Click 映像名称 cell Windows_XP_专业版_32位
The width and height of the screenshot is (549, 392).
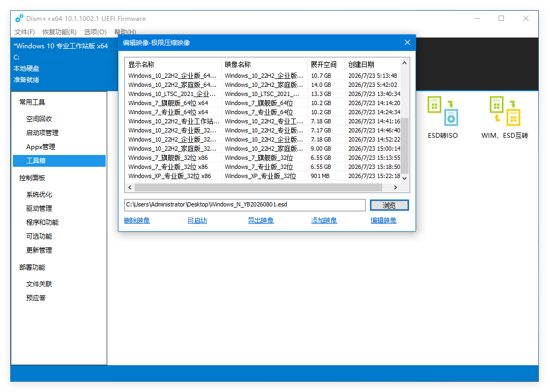pos(260,176)
